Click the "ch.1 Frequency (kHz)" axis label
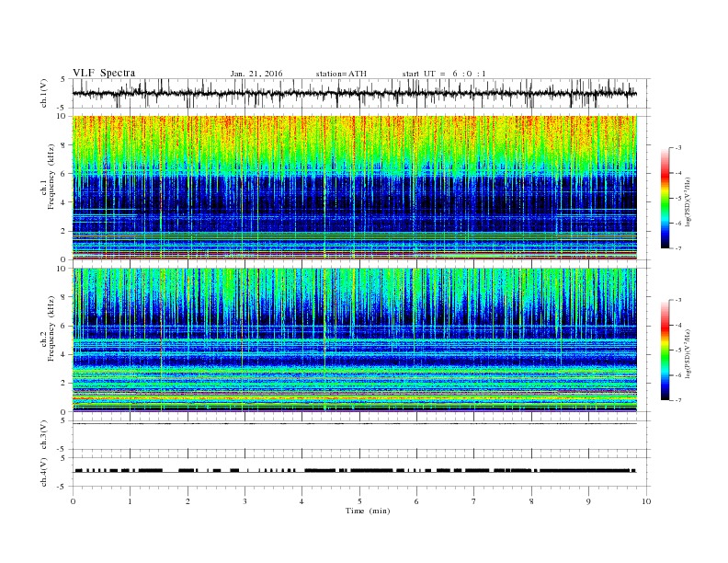 (48, 189)
